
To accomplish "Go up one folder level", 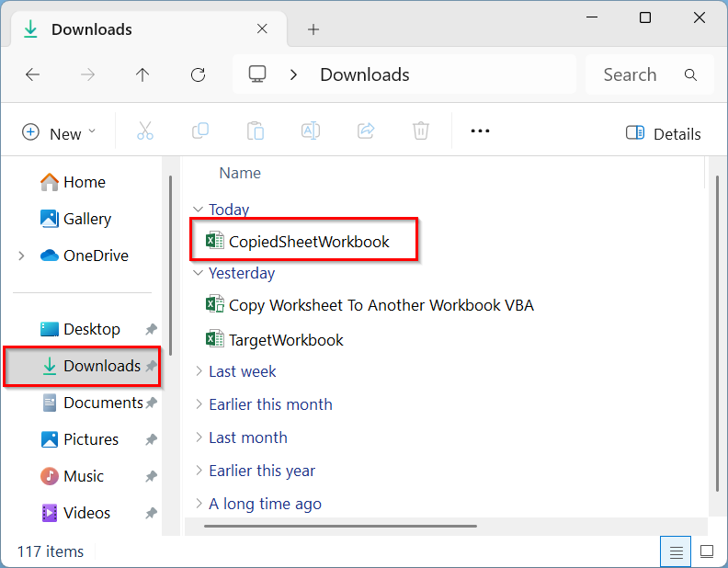I will pos(142,75).
